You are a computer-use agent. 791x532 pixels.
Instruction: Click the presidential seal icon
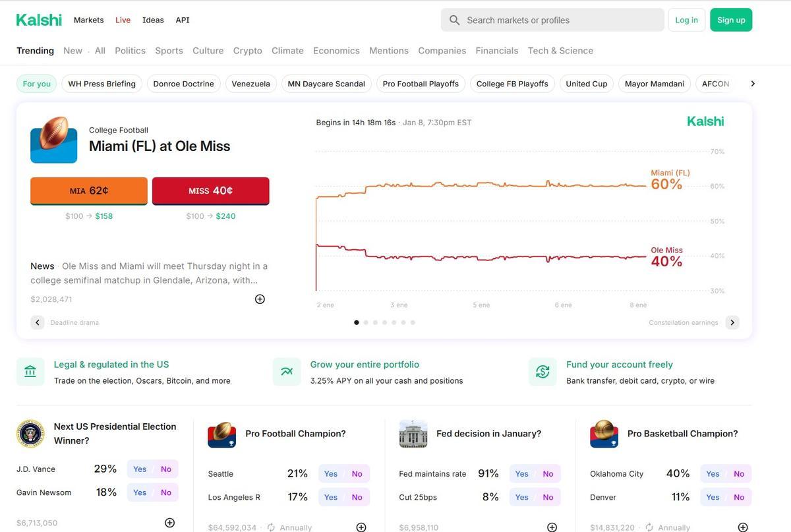30,434
